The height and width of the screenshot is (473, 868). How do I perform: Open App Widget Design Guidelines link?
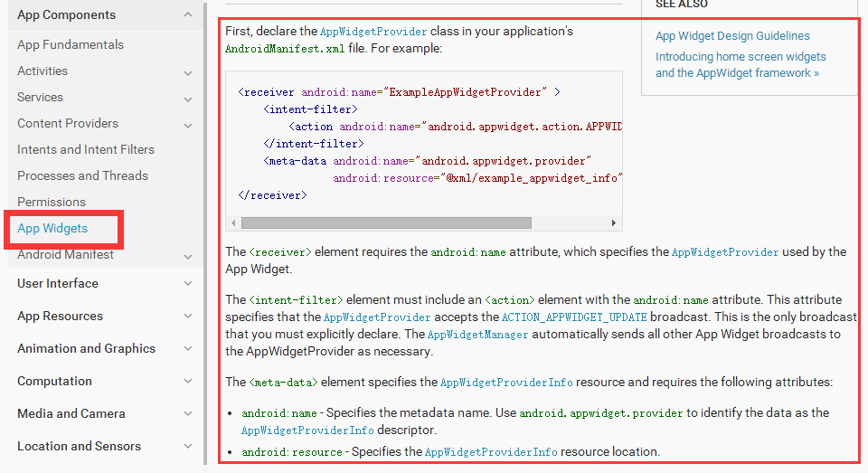click(x=732, y=36)
